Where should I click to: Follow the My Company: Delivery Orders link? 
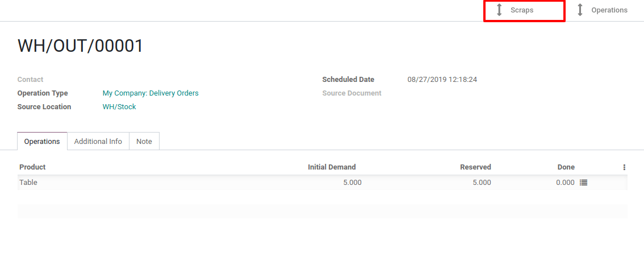coord(150,93)
